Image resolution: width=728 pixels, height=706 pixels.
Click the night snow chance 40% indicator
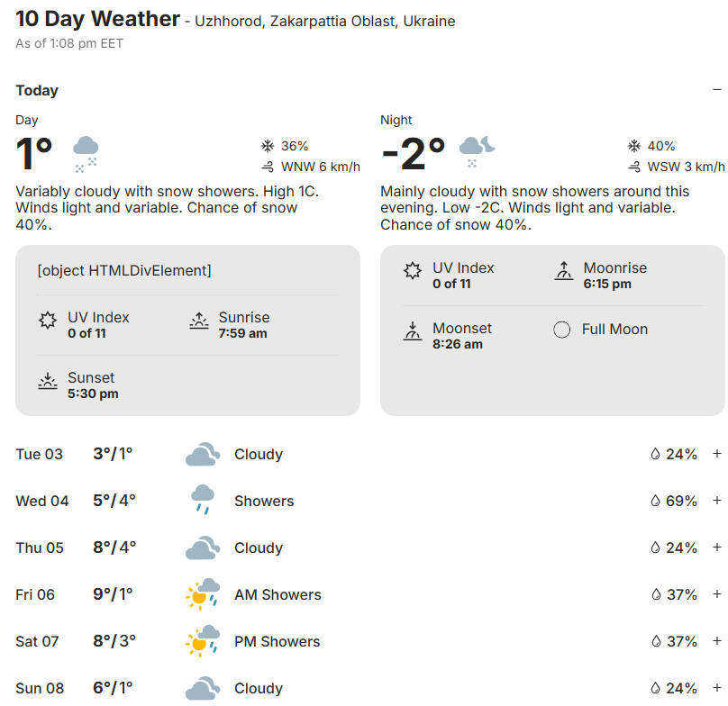[x=651, y=146]
